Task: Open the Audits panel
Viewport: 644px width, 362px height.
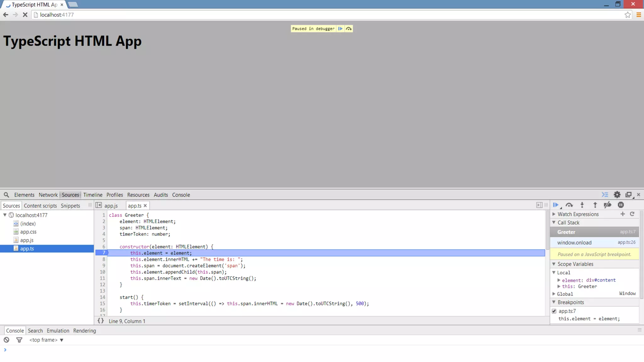Action: coord(161,195)
